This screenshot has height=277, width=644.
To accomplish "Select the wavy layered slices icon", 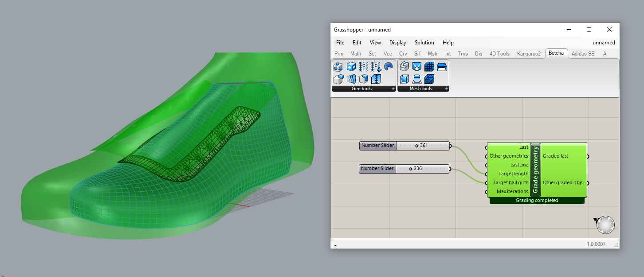I will pyautogui.click(x=351, y=79).
